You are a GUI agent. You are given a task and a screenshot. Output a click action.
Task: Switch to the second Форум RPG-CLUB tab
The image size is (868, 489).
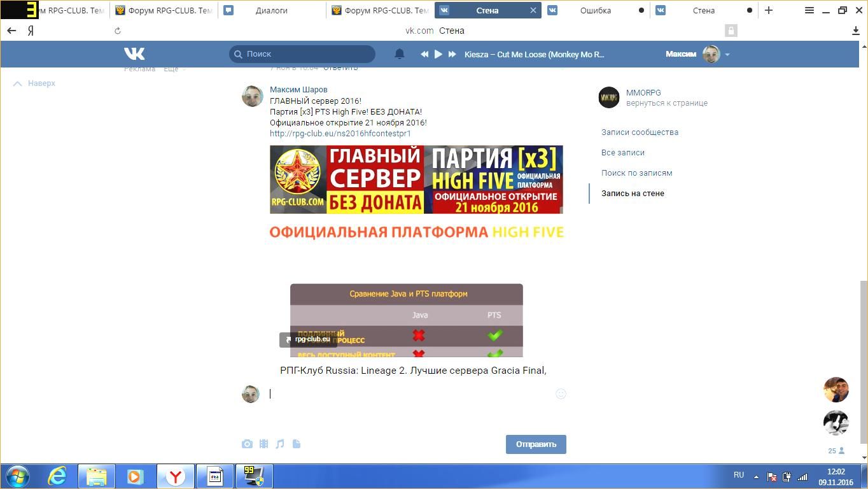[164, 10]
